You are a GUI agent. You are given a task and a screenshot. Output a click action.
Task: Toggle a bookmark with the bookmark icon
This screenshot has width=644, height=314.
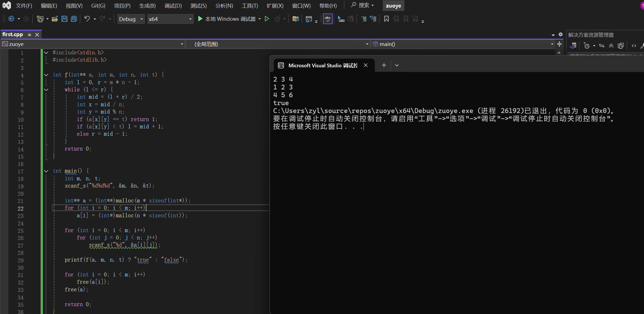tap(386, 19)
